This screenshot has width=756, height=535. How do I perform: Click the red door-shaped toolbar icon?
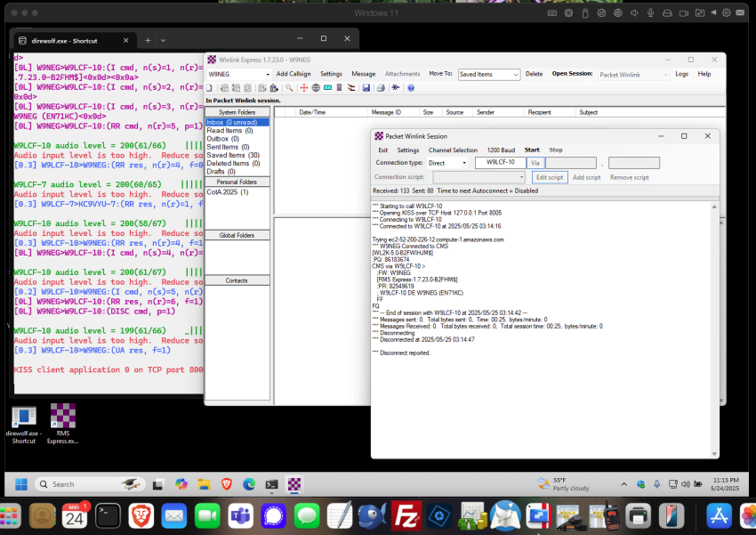[340, 88]
